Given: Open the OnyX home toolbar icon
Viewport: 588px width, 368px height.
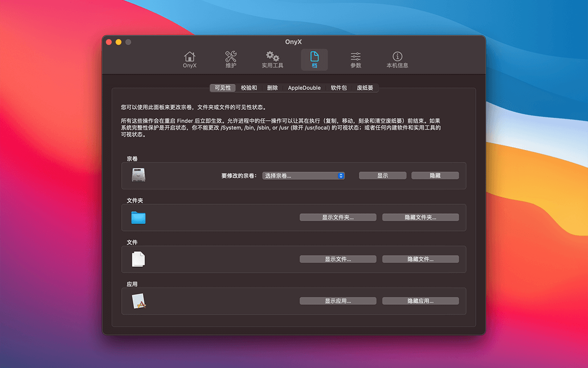Looking at the screenshot, I should [x=190, y=60].
